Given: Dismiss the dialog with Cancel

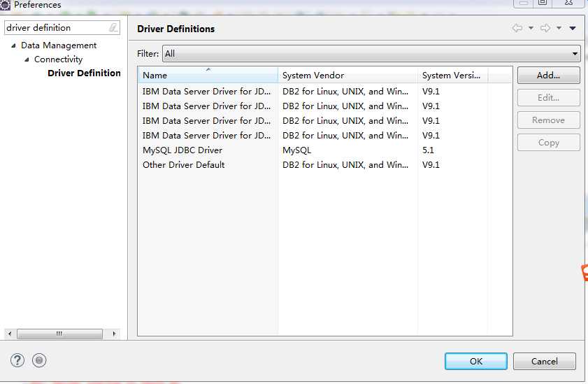Looking at the screenshot, I should pos(544,361).
